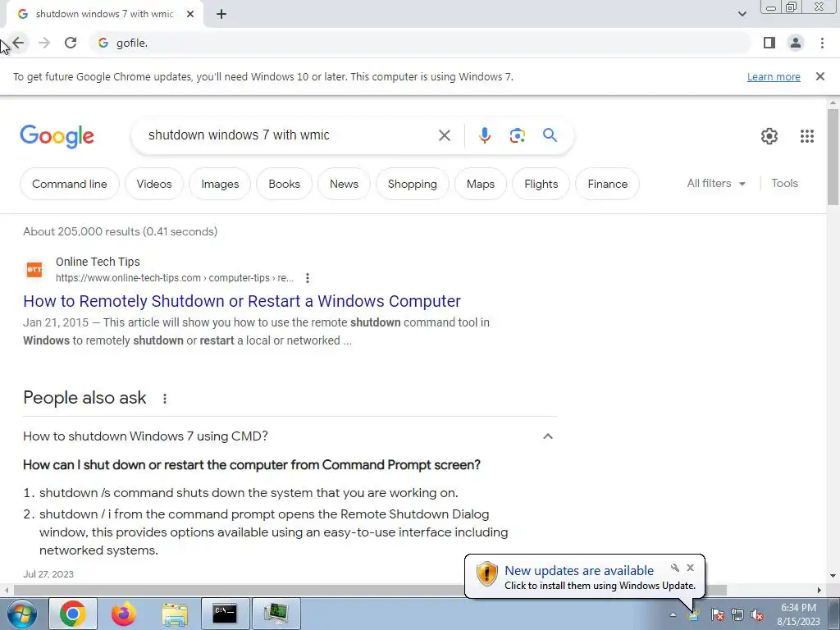
Task: Collapse 'How to shutdown Windows 7 using CMD?' question
Action: pyautogui.click(x=547, y=436)
